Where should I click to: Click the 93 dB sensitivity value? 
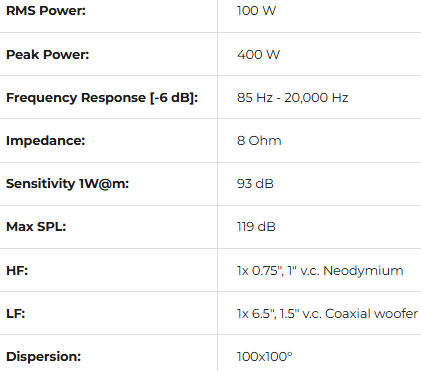[x=255, y=184]
